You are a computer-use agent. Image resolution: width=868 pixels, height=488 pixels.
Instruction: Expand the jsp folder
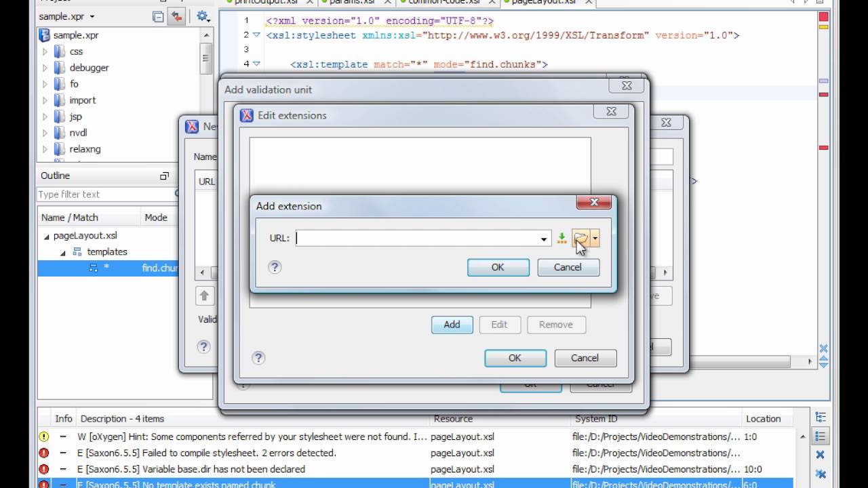[x=45, y=117]
